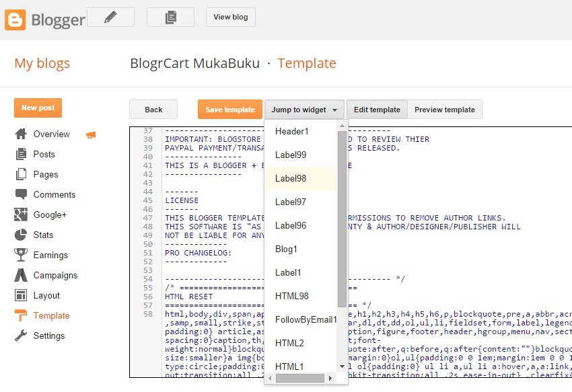The image size is (572, 392).
Task: Click widget list scroll up arrow
Action: (x=342, y=126)
